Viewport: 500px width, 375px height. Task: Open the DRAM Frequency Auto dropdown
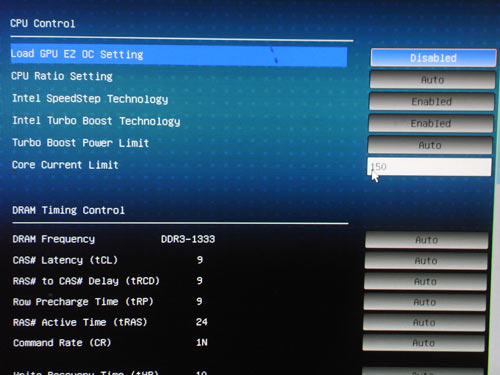click(427, 240)
